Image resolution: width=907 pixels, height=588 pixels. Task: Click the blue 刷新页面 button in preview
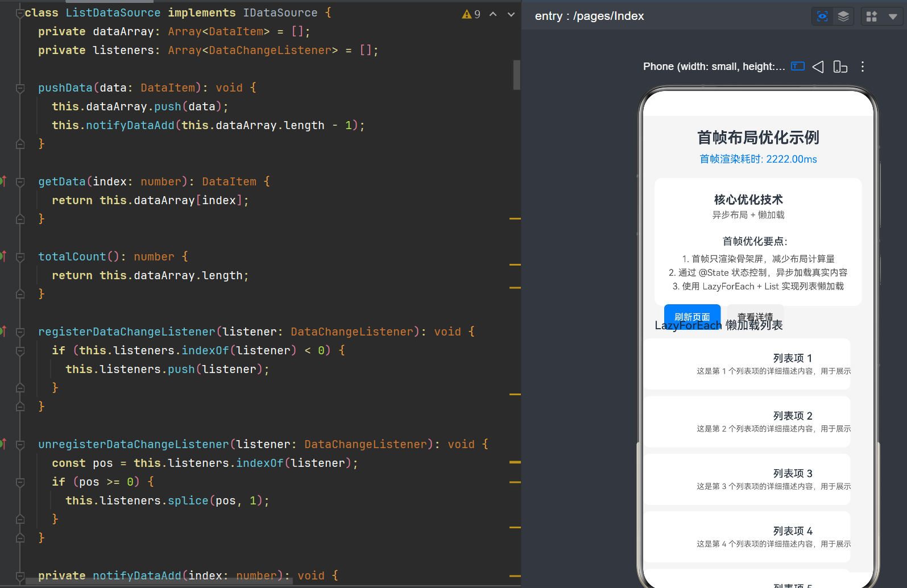pos(692,317)
